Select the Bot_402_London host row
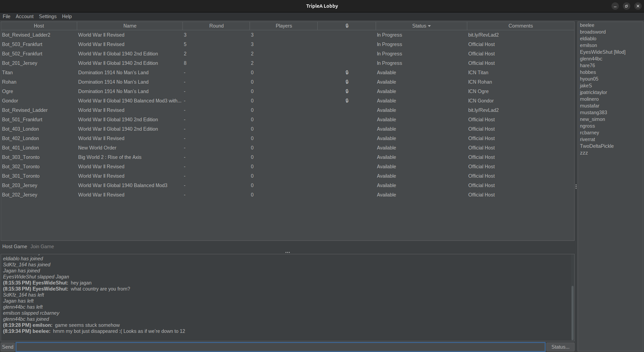644x352 pixels. click(x=287, y=138)
